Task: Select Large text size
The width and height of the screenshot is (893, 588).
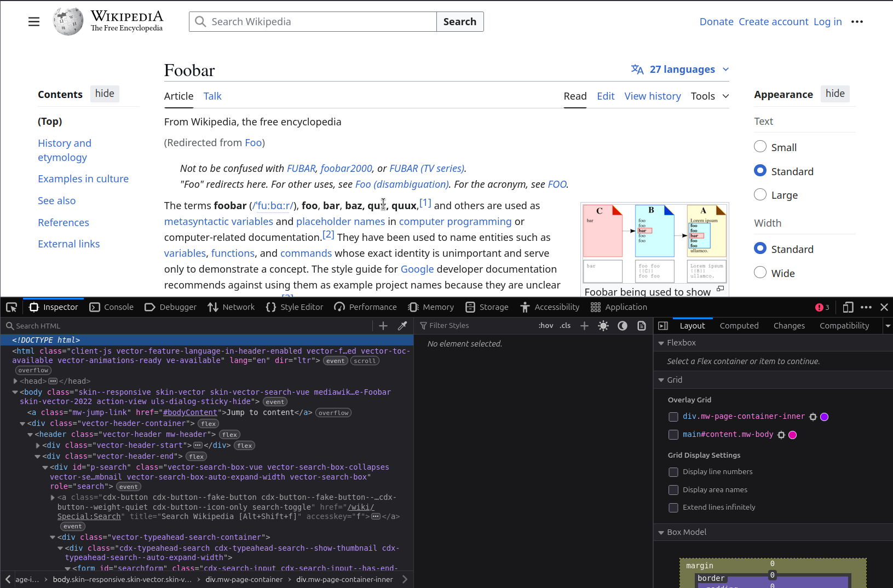Action: point(760,194)
